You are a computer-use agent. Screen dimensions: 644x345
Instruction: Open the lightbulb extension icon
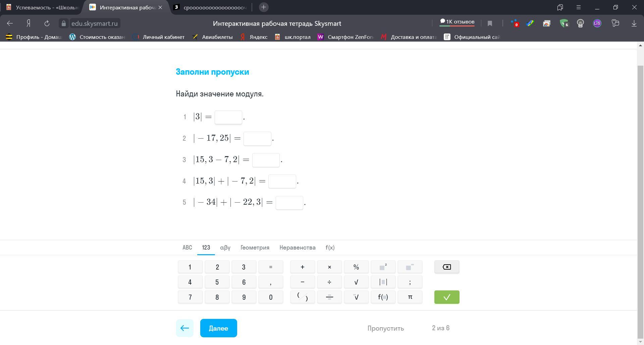click(x=580, y=23)
